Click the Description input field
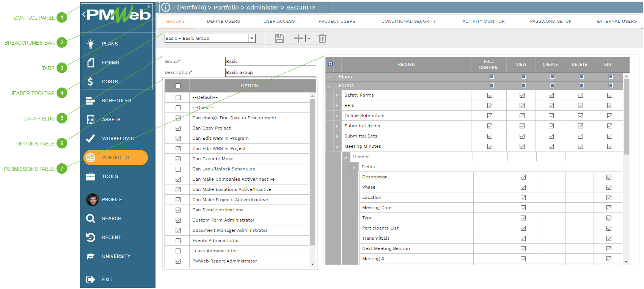Viewport: 644px width, 289px height. (270, 72)
